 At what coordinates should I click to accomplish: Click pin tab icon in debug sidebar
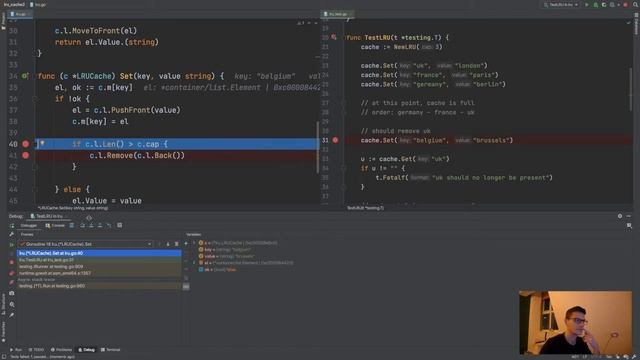[x=12, y=315]
